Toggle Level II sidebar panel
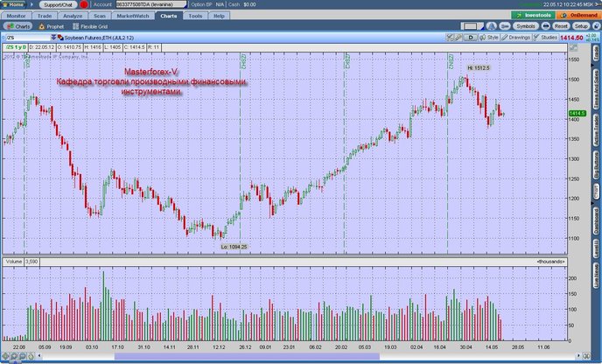Screen dimensions: 602x364 (x=596, y=248)
